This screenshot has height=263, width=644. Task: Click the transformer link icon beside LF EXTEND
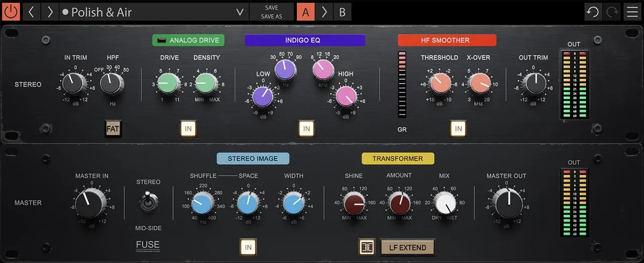pos(367,247)
